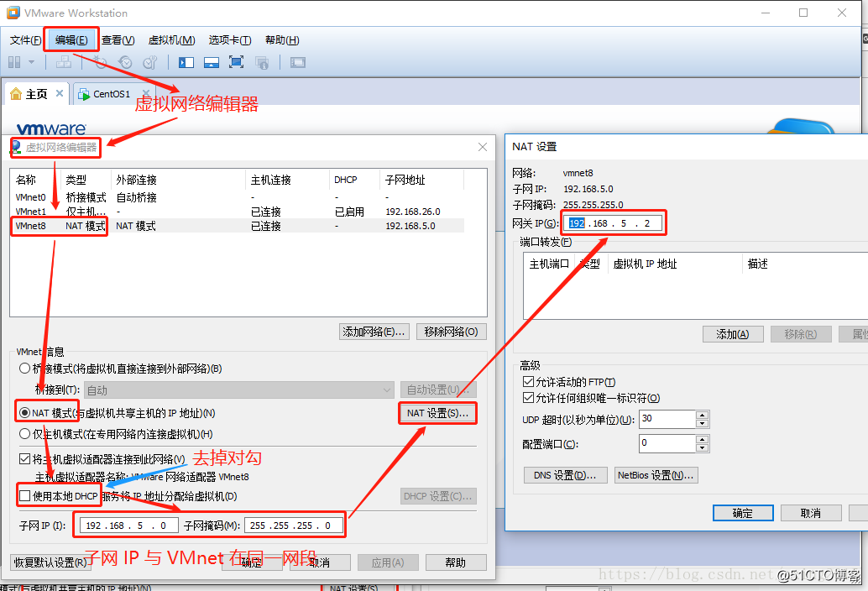Click the 子网 IP field showing 192.168.5.0
This screenshot has width=868, height=591.
[129, 526]
